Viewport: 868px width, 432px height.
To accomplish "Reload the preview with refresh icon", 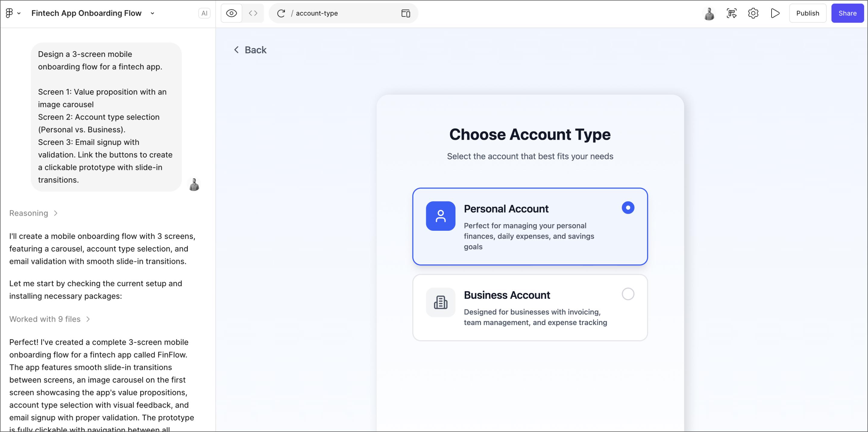I will [x=281, y=13].
